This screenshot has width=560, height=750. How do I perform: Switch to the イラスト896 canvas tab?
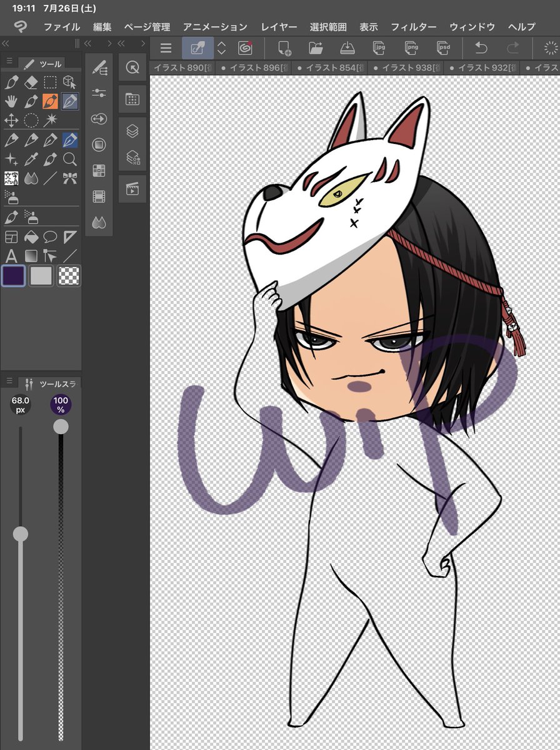pos(255,68)
